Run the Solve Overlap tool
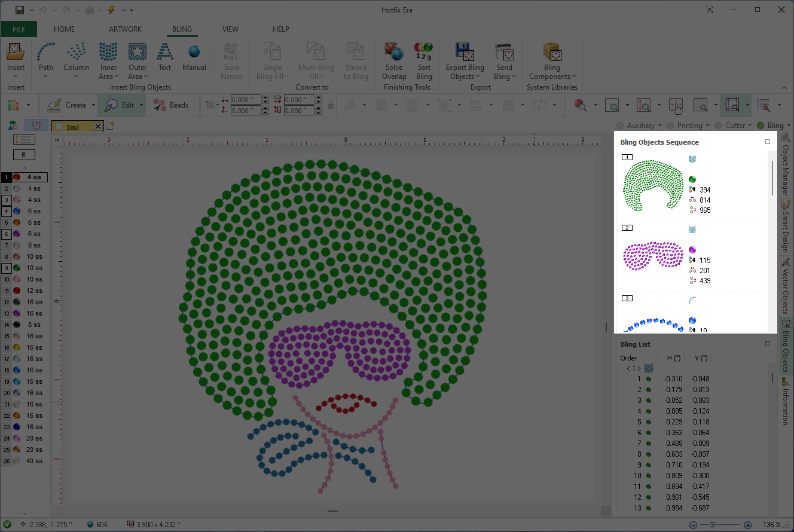Image resolution: width=794 pixels, height=532 pixels. pyautogui.click(x=394, y=60)
